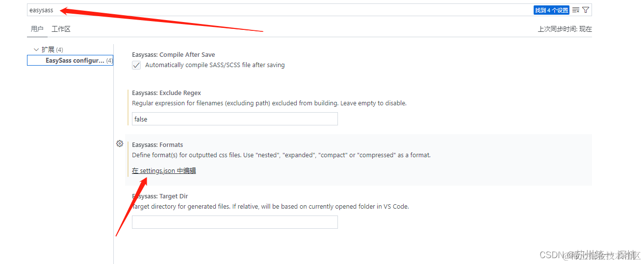The image size is (644, 264).
Task: Collapse the 扩展 tree chevron
Action: 36,49
